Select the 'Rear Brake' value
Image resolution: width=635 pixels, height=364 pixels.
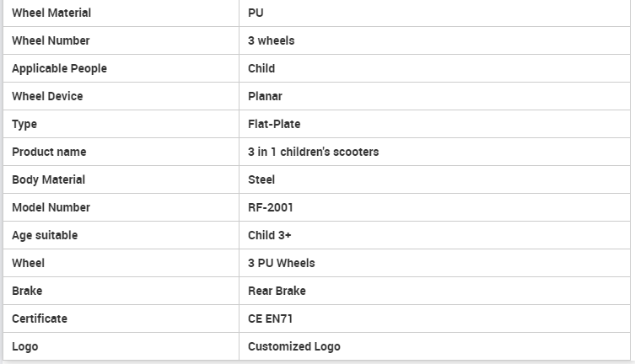pos(277,291)
